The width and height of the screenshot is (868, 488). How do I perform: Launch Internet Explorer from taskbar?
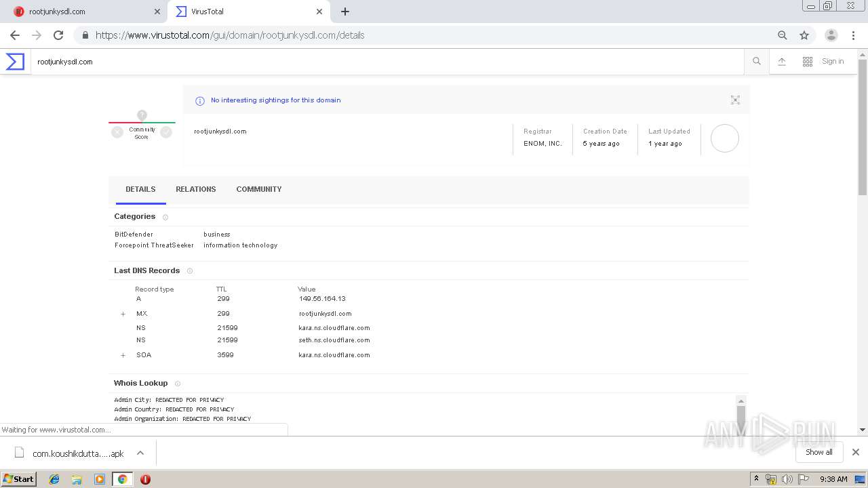point(54,479)
